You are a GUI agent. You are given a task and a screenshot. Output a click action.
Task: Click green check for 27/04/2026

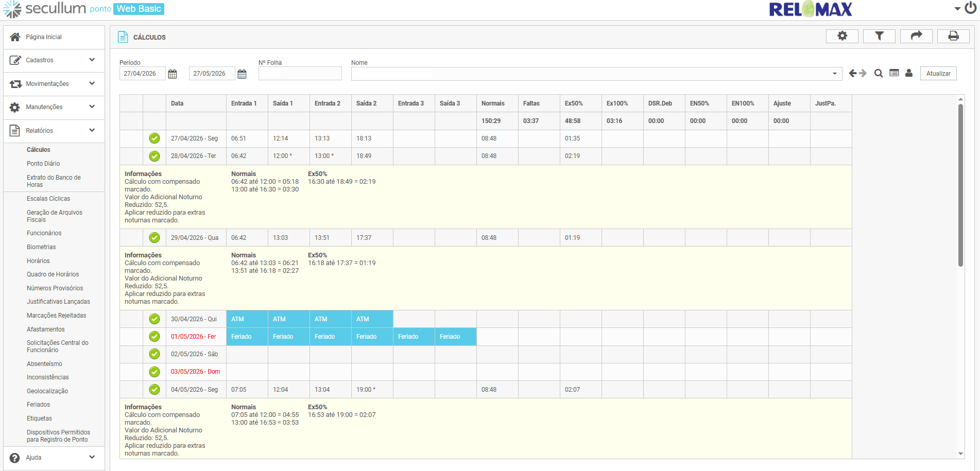(x=154, y=138)
